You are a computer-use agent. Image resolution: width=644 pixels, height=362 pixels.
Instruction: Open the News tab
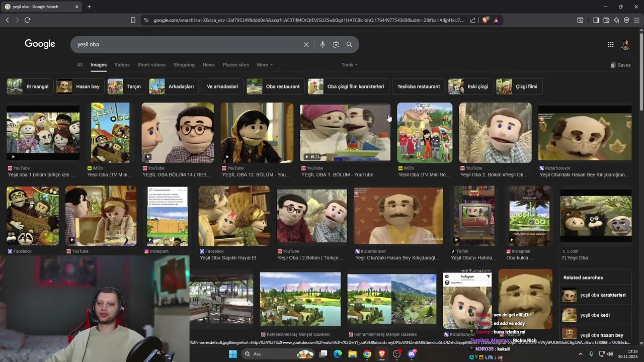[208, 65]
